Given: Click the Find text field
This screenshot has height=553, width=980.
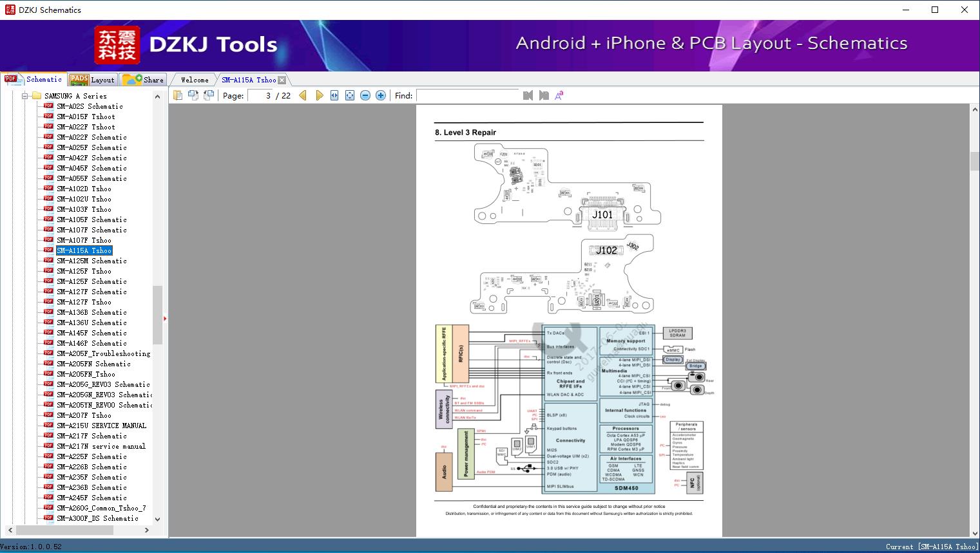Looking at the screenshot, I should pyautogui.click(x=467, y=95).
